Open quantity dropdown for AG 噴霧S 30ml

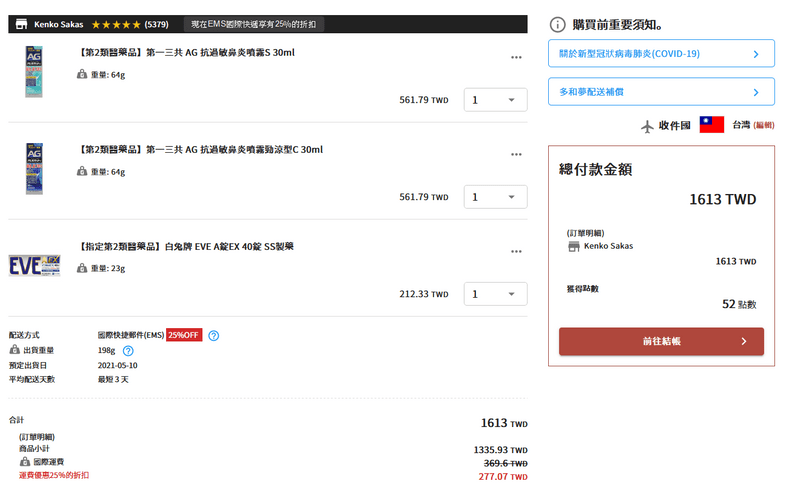pyautogui.click(x=495, y=100)
